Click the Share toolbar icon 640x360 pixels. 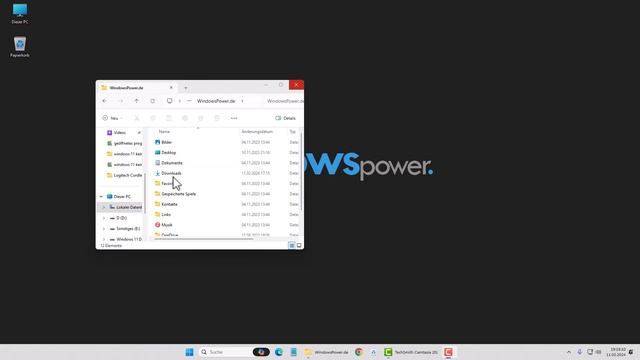[x=200, y=118]
